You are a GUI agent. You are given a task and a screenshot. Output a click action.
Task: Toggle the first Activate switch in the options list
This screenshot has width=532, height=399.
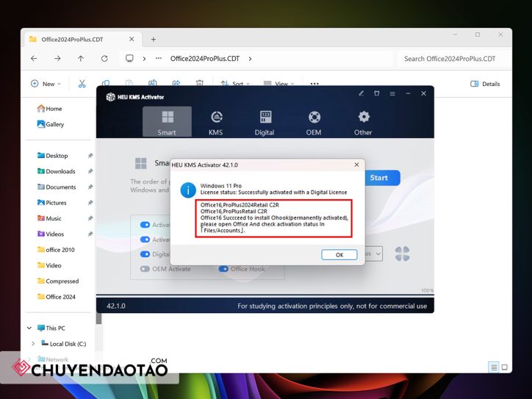pos(145,225)
